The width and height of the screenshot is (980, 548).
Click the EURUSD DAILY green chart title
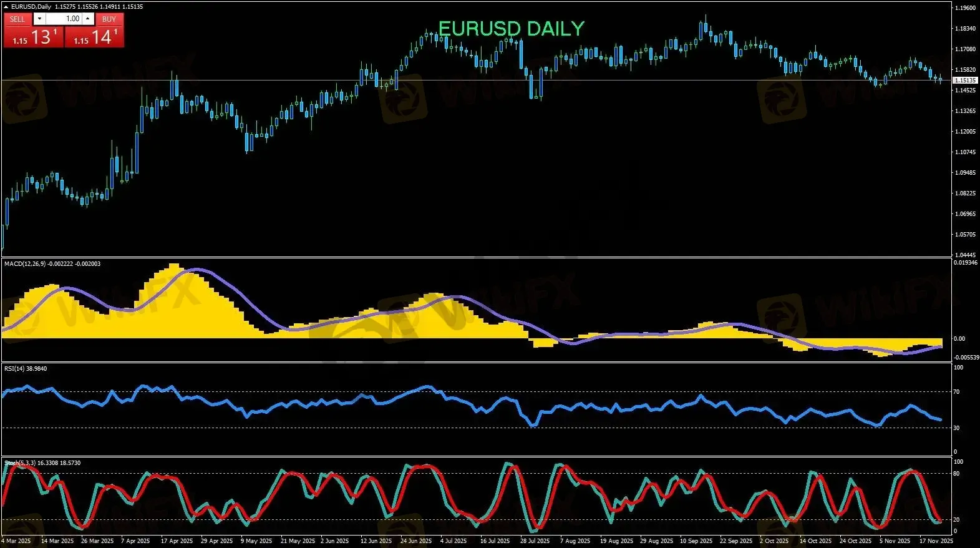(x=512, y=29)
